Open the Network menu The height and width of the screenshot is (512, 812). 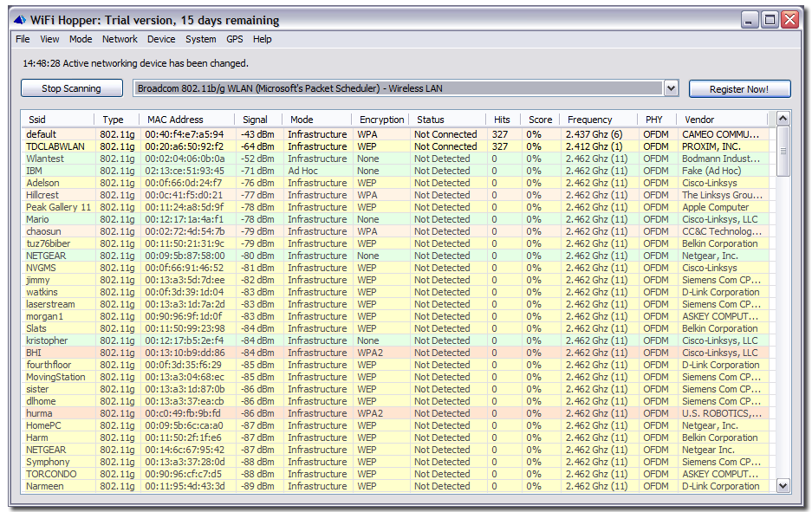(120, 39)
